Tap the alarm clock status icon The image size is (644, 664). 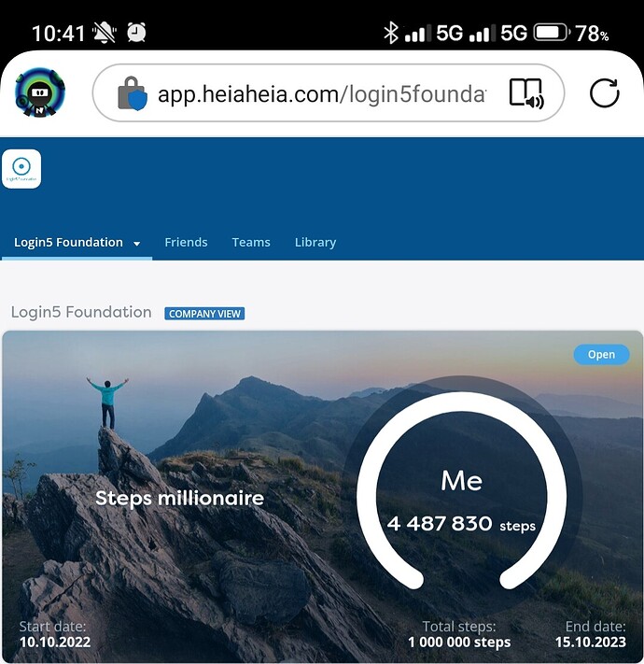coord(136,33)
